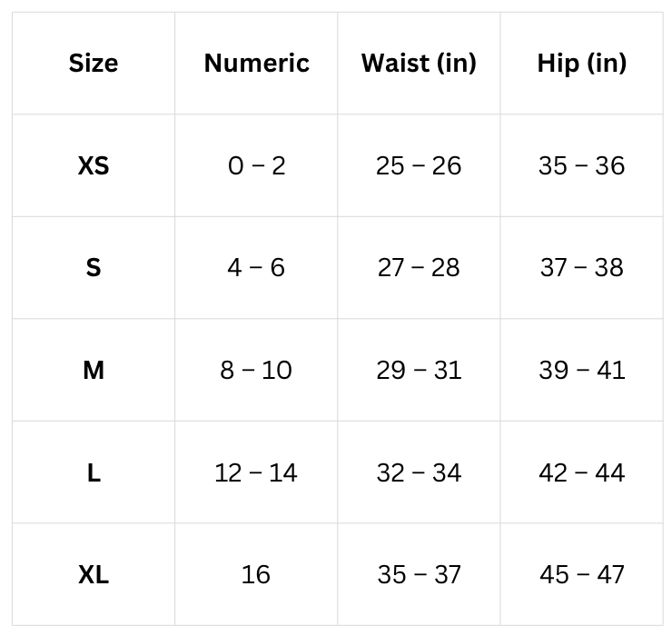
Task: Select the M size row label
Action: 94,370
